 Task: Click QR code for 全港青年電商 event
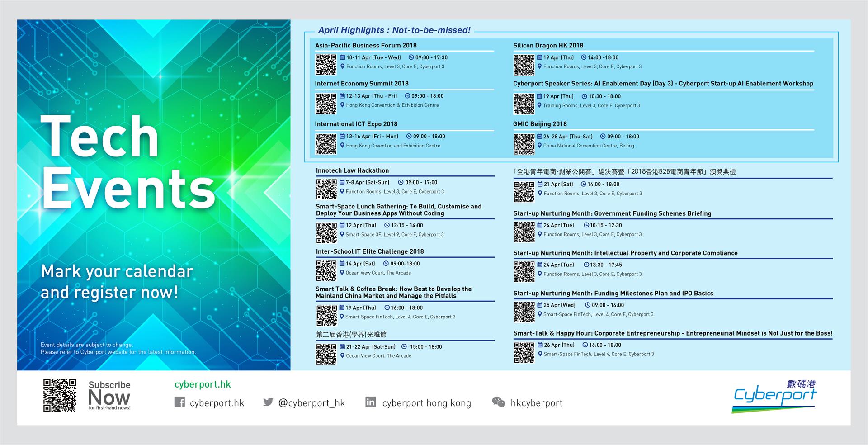pyautogui.click(x=524, y=192)
